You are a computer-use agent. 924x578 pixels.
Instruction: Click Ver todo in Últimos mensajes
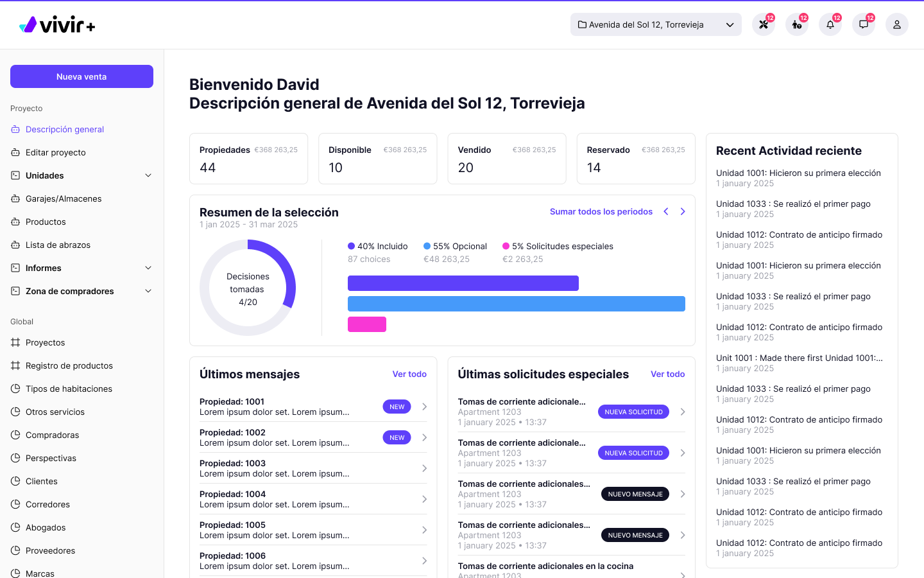(x=409, y=374)
